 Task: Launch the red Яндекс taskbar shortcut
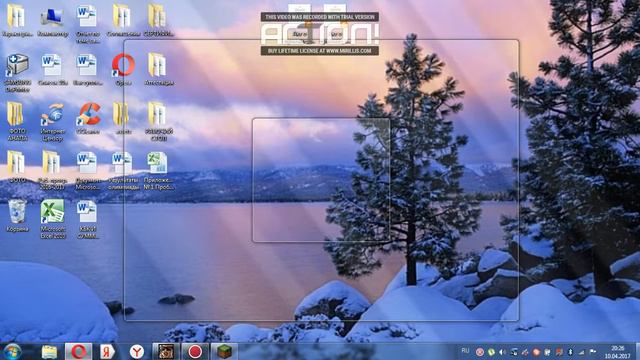coord(107,351)
